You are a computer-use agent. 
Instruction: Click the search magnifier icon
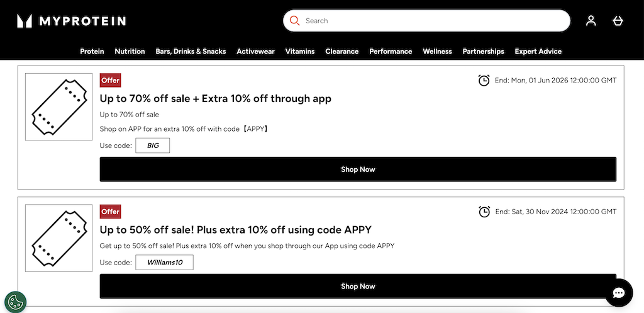(x=294, y=21)
